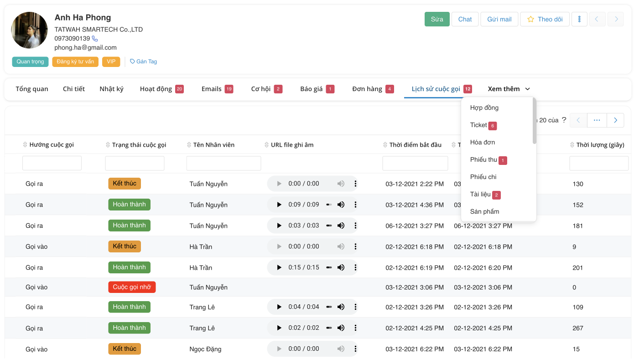639x364 pixels.
Task: Open pagination ellipsis page selector
Action: click(597, 120)
